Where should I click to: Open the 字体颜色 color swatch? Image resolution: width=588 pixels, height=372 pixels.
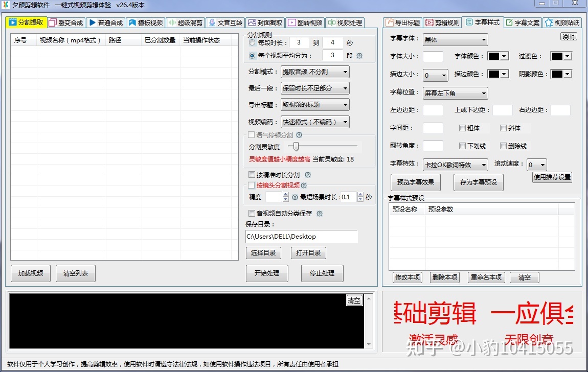tap(497, 57)
